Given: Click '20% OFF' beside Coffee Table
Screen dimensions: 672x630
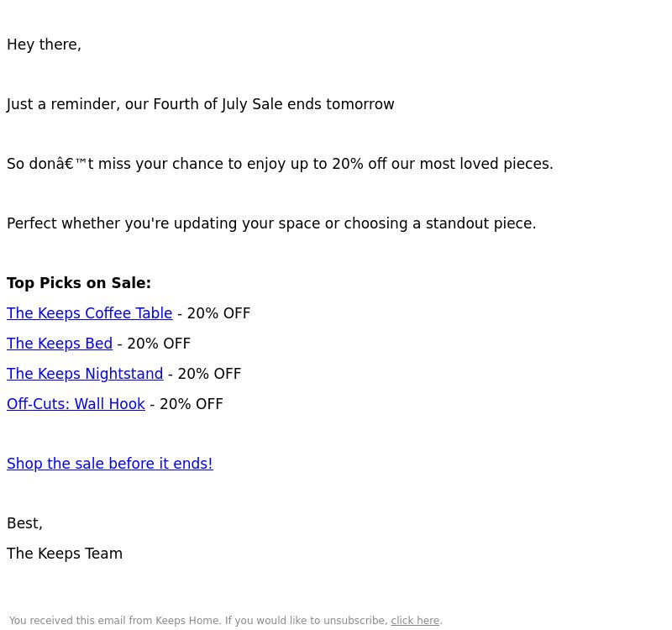Looking at the screenshot, I should tap(218, 313).
